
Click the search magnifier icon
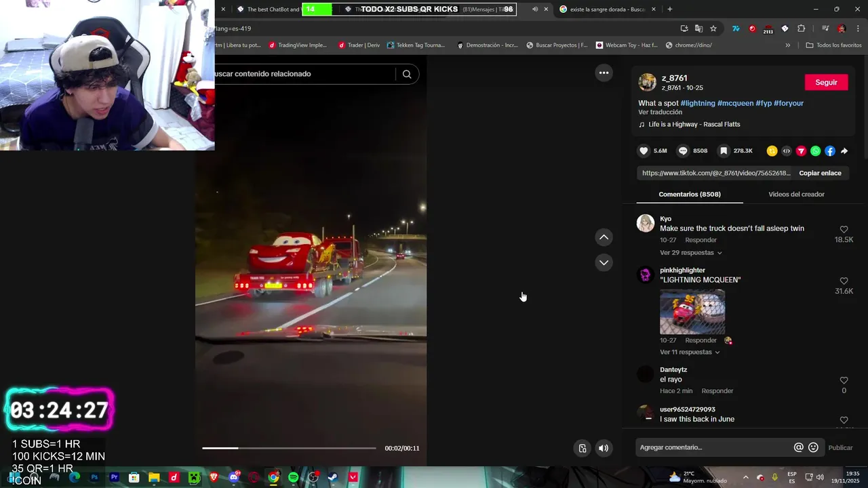[x=407, y=74]
